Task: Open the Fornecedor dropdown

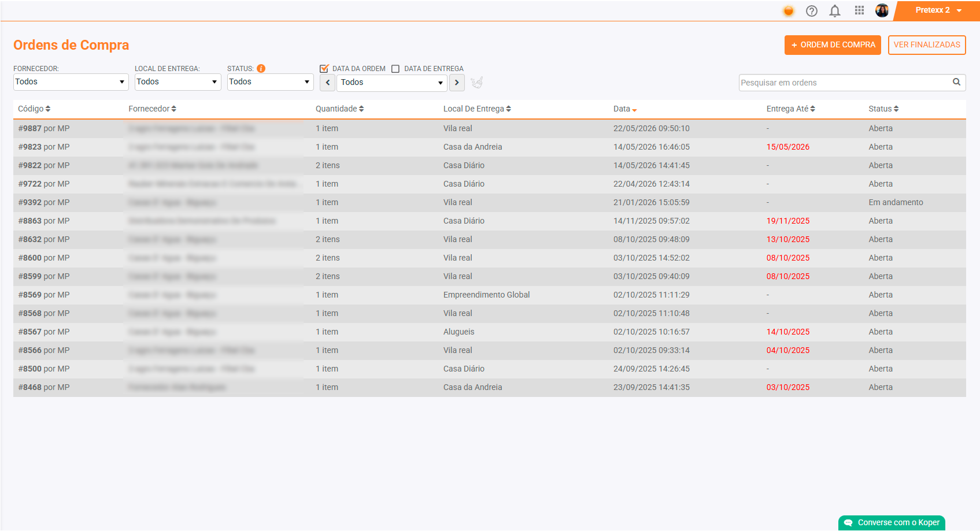Action: [71, 82]
